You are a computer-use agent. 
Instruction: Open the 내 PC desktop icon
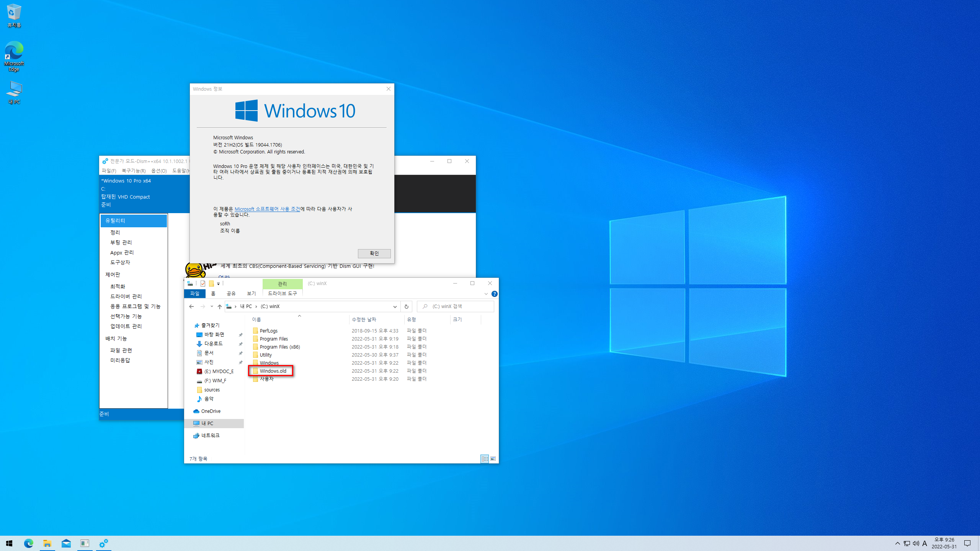click(x=14, y=93)
